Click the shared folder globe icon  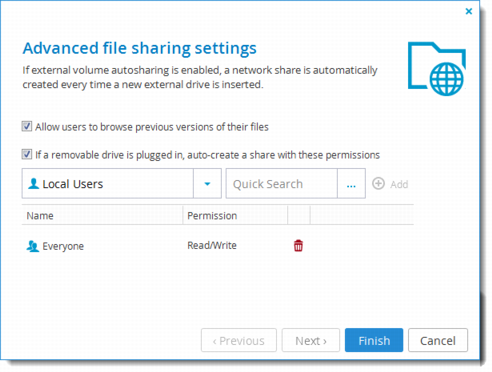point(437,68)
